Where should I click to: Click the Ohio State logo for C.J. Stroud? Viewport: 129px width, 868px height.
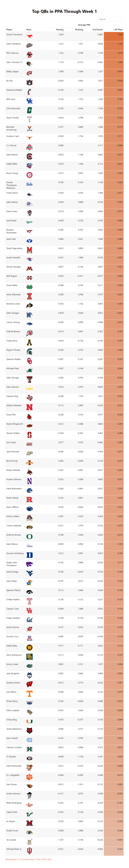(x=30, y=147)
